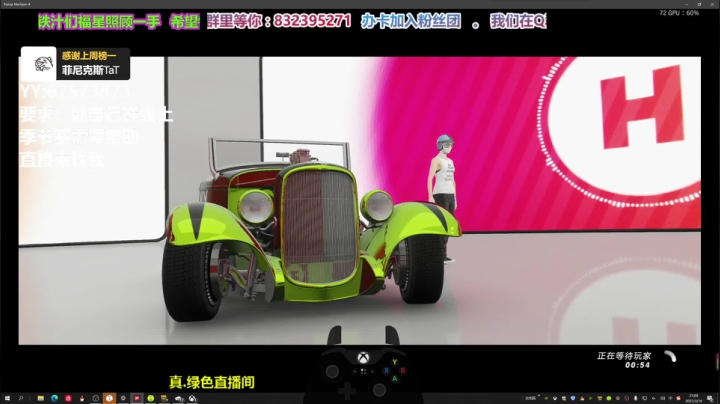Launch Microsoft Edge from the taskbar
The height and width of the screenshot is (404, 720).
(x=54, y=398)
